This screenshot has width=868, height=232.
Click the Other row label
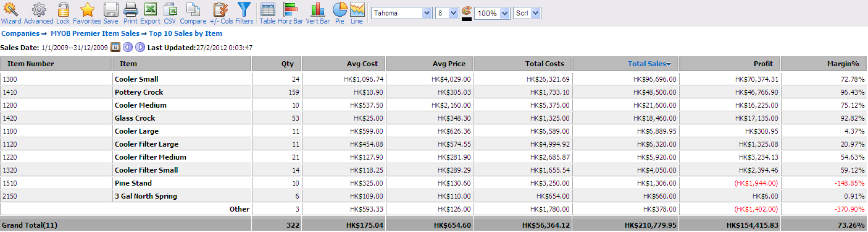point(239,209)
